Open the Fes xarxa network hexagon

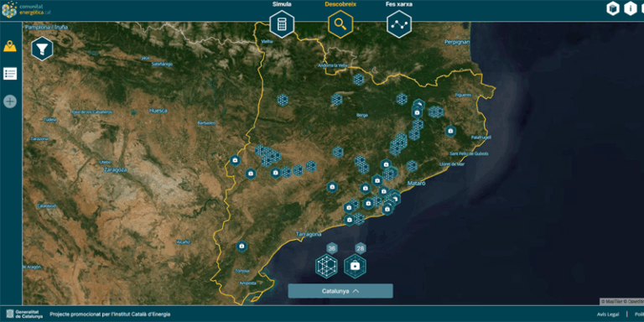[x=399, y=24]
